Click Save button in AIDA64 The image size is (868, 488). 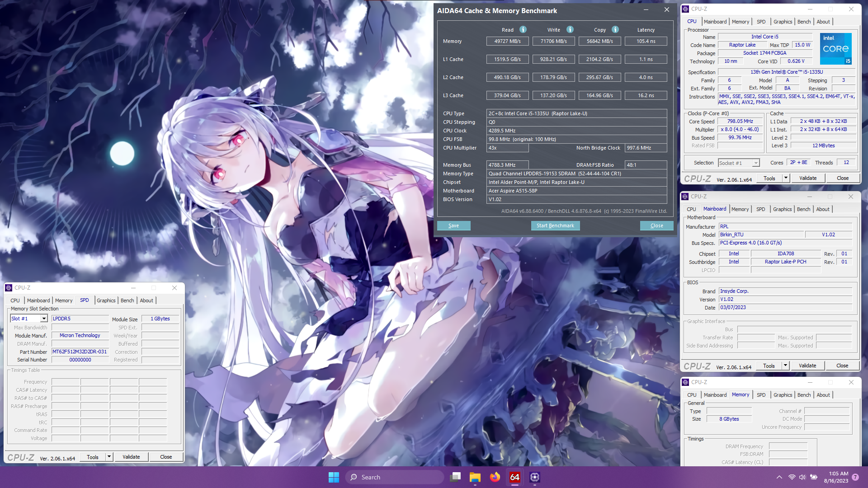pos(453,225)
